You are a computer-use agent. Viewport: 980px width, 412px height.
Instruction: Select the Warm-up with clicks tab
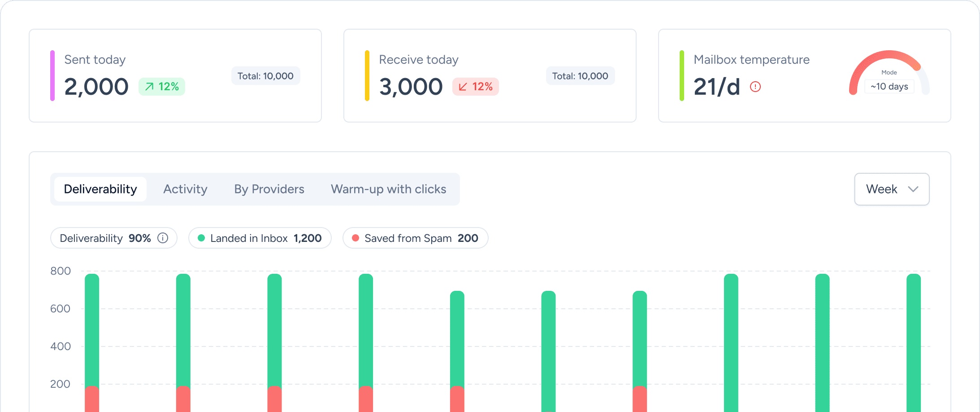click(388, 189)
